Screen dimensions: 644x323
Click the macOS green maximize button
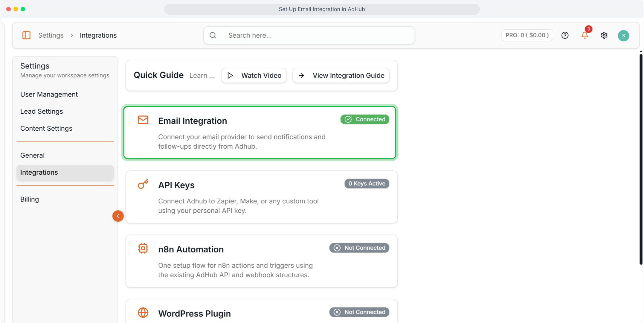point(23,9)
